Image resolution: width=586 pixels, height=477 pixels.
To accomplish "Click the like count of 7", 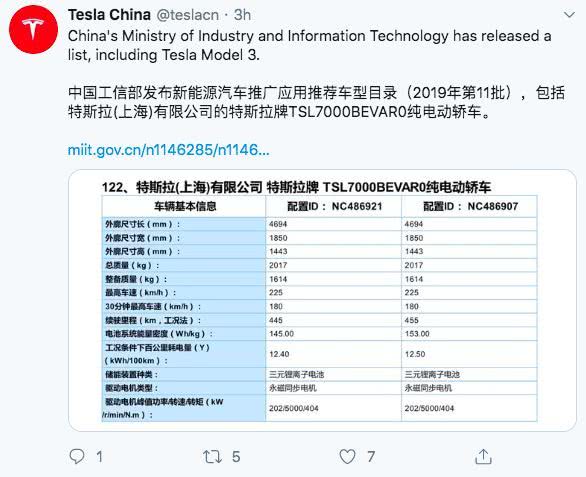I will [371, 457].
